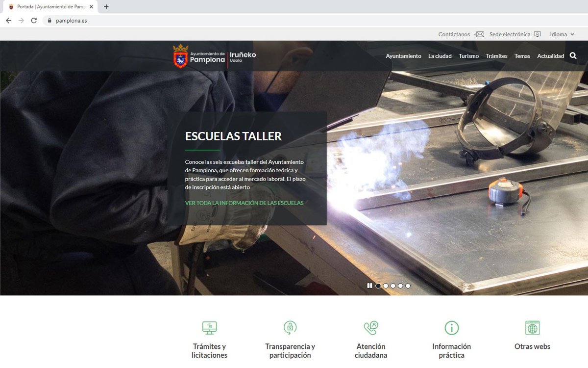This screenshot has height=368, width=588.
Task: Jump to the last carousel slide dot
Action: [x=408, y=286]
